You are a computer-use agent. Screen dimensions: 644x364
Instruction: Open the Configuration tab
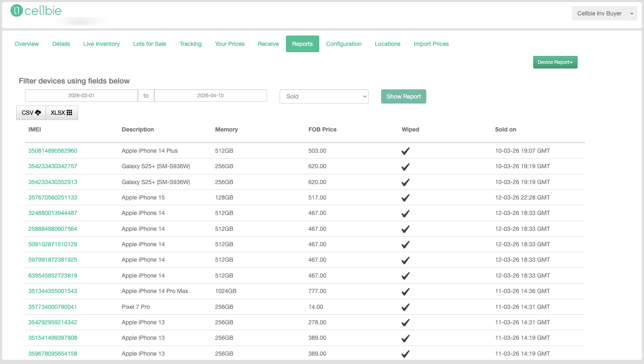[344, 44]
